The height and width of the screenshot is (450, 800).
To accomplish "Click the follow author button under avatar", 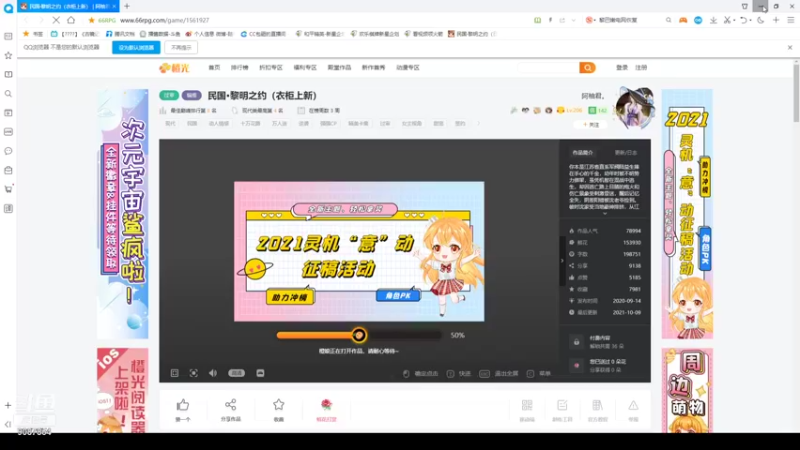I will tap(591, 124).
